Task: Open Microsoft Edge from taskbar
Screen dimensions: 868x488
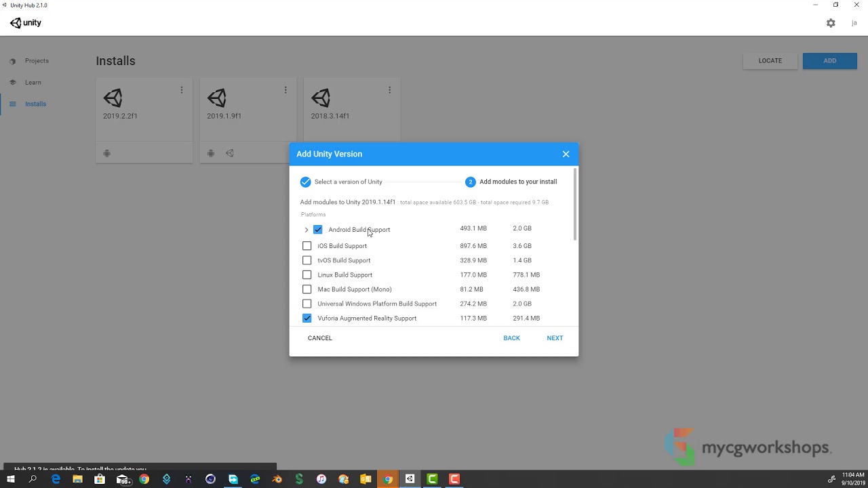Action: tap(56, 479)
